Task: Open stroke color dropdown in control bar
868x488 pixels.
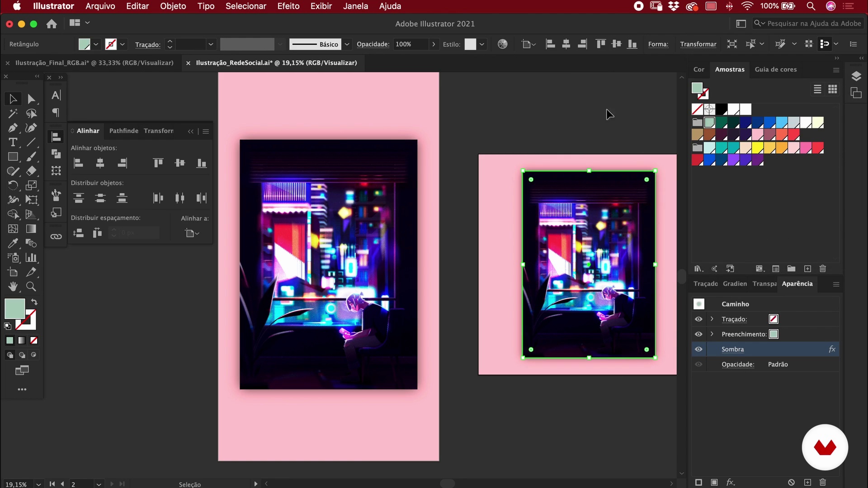Action: pos(123,44)
